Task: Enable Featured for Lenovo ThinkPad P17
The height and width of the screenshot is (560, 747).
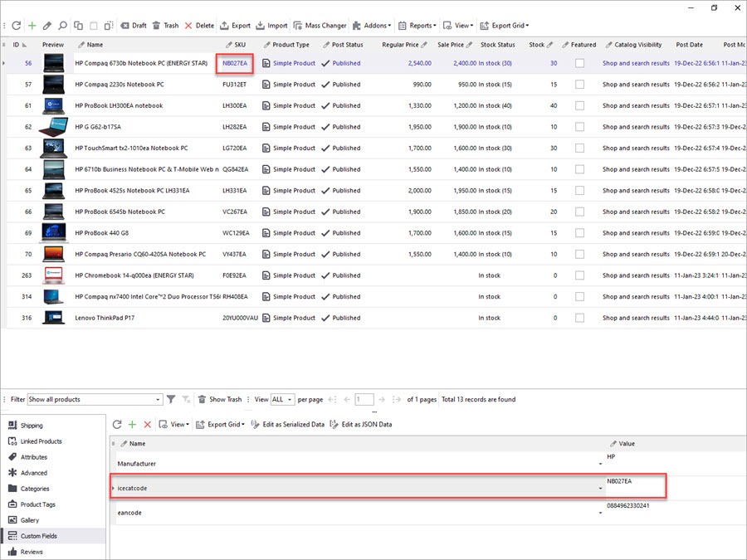Action: [579, 318]
